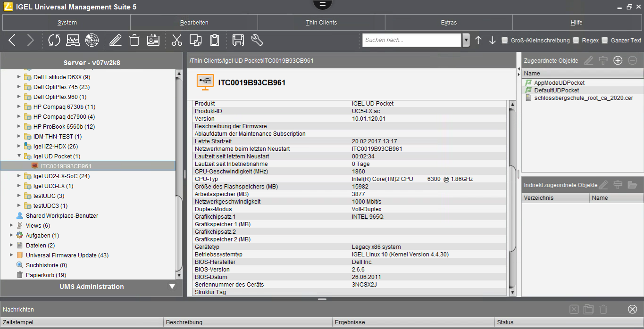The height and width of the screenshot is (329, 644).
Task: Open UMS Administration section
Action: (91, 287)
